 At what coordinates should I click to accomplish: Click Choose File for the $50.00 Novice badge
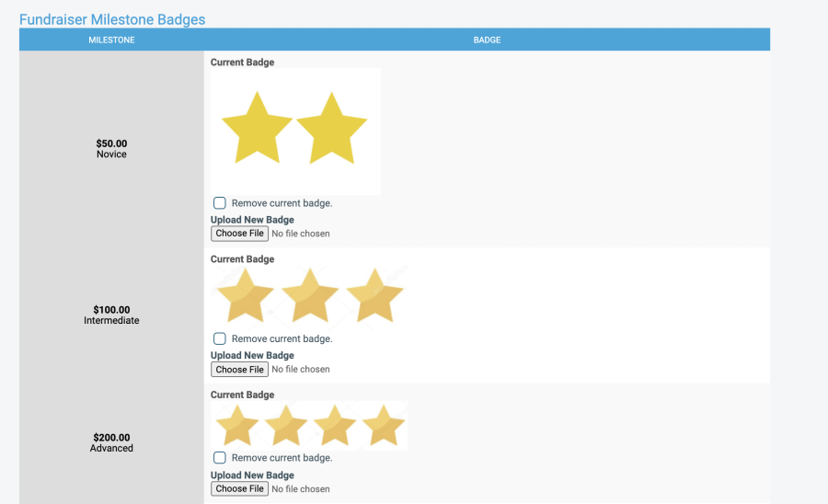[x=239, y=234]
